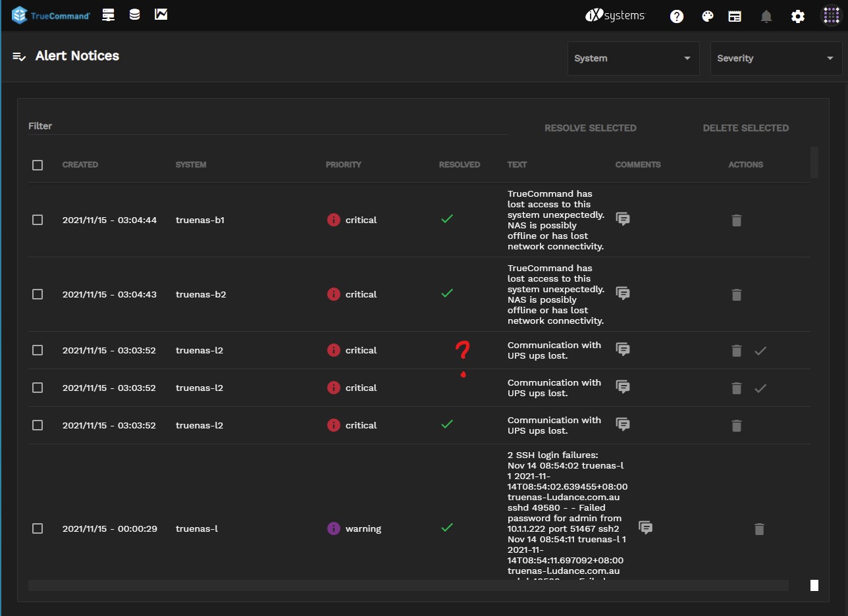This screenshot has height=616, width=848.
Task: Resolve the second truenas-l2 UPS alert checkmark
Action: point(760,388)
